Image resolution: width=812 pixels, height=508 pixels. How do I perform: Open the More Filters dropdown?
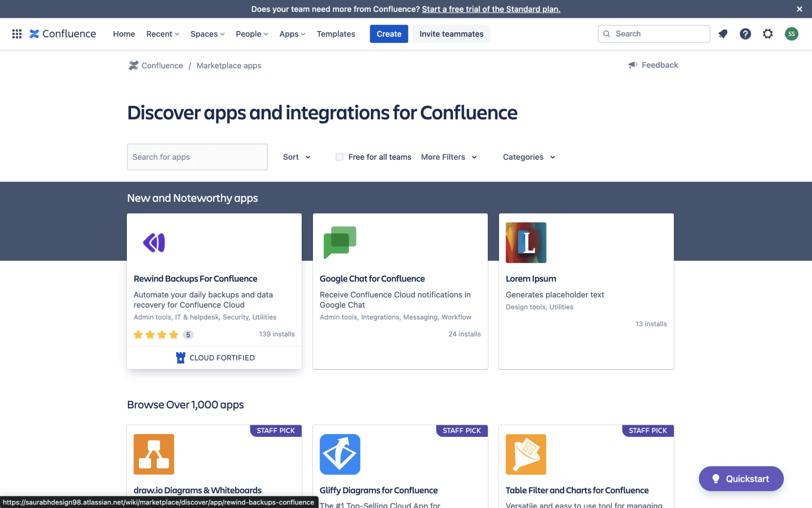point(449,157)
